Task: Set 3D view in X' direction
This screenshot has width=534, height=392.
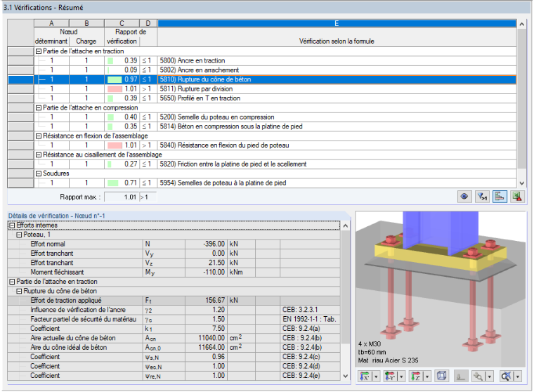Action: 365,377
